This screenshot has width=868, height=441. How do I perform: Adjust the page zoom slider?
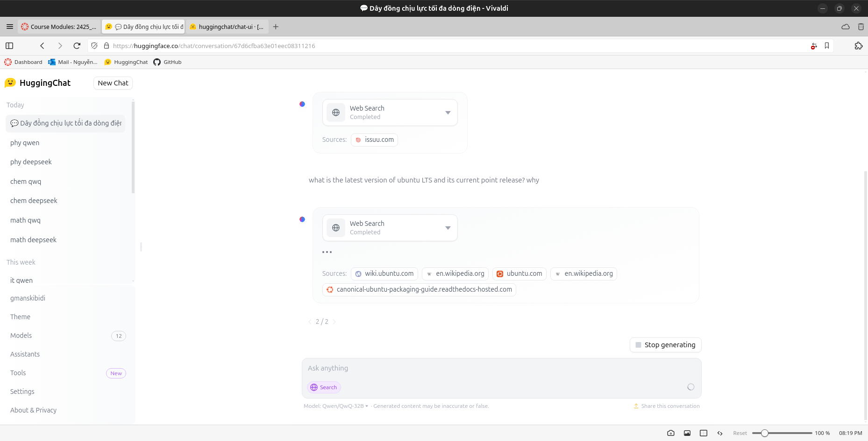click(x=765, y=433)
